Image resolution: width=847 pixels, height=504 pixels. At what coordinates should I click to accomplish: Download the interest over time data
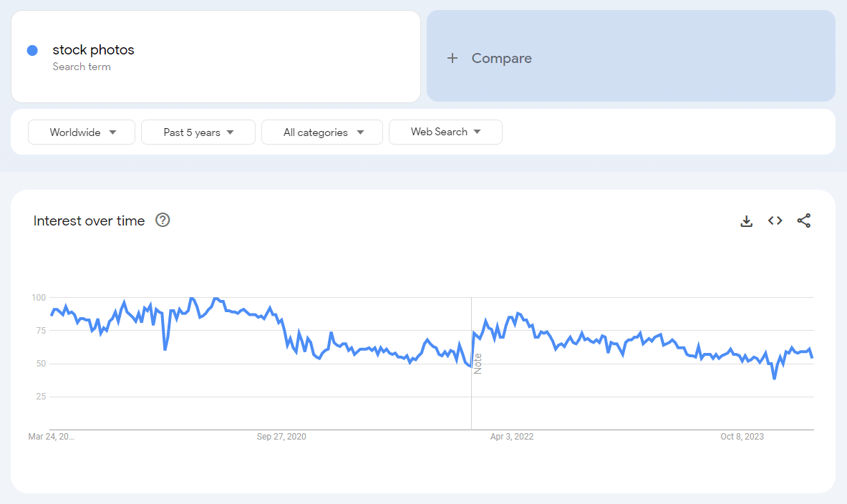746,221
